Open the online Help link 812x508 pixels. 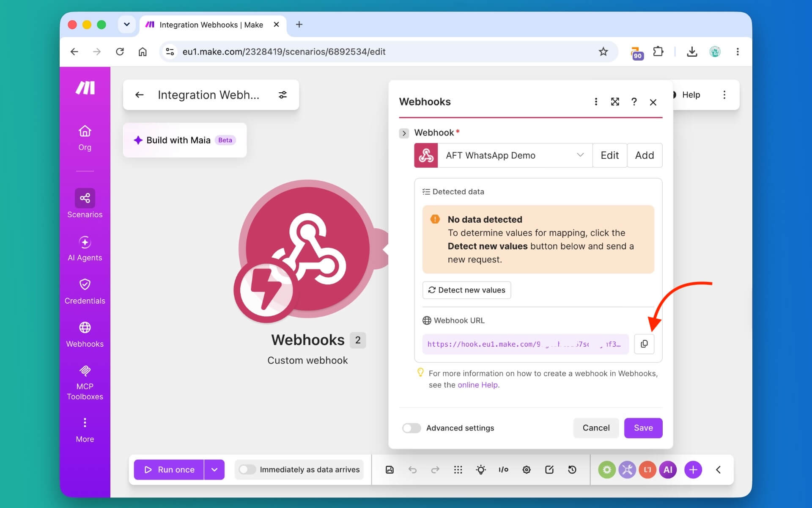pos(477,385)
